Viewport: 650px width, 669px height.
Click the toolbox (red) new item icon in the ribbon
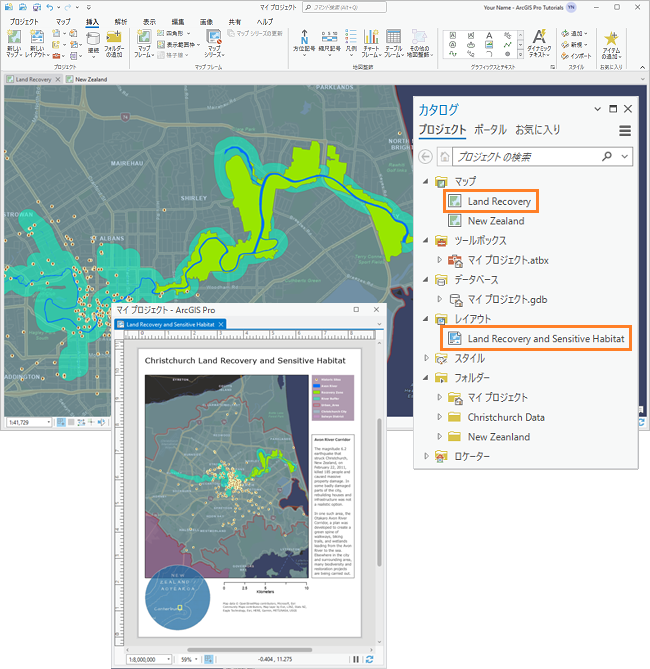point(56,55)
